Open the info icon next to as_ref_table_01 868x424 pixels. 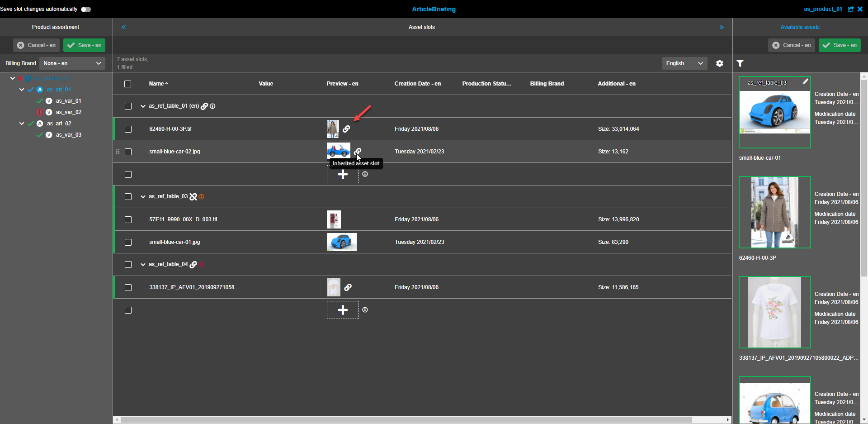point(212,106)
